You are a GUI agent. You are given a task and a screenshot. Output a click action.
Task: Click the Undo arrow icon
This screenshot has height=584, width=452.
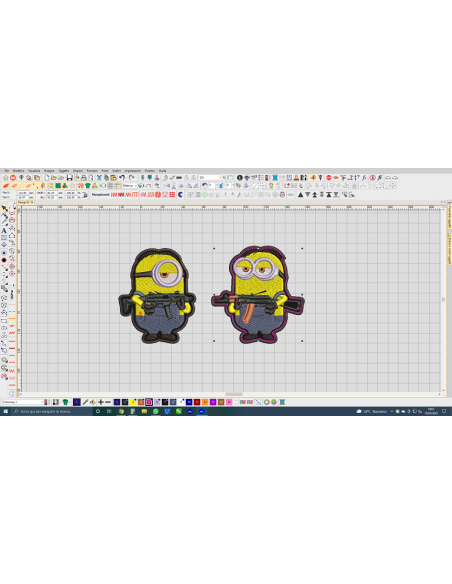click(122, 178)
